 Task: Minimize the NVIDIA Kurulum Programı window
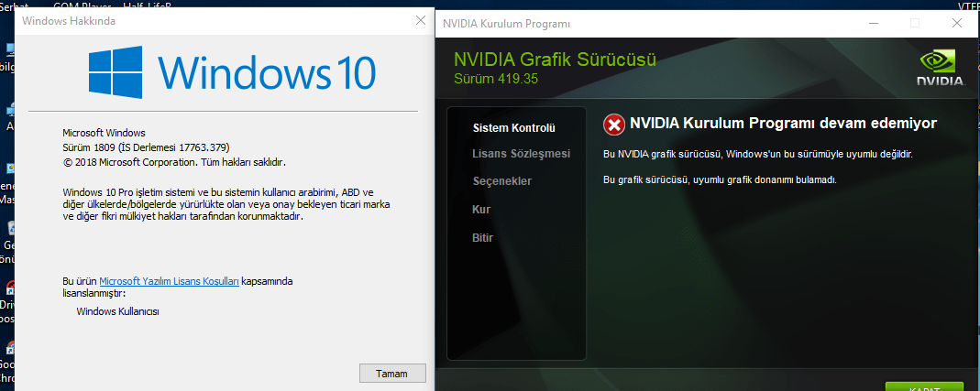click(873, 24)
